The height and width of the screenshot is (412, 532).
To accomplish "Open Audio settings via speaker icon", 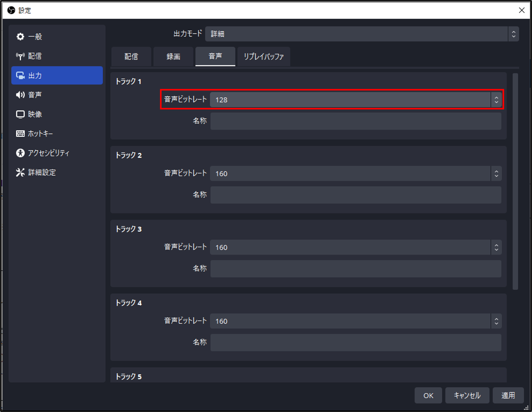I will tap(20, 95).
